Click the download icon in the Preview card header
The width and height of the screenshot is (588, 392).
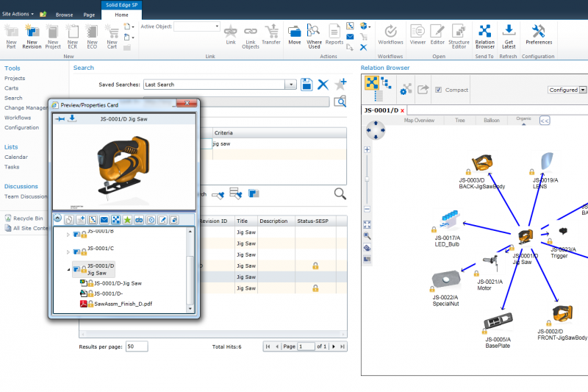72,118
